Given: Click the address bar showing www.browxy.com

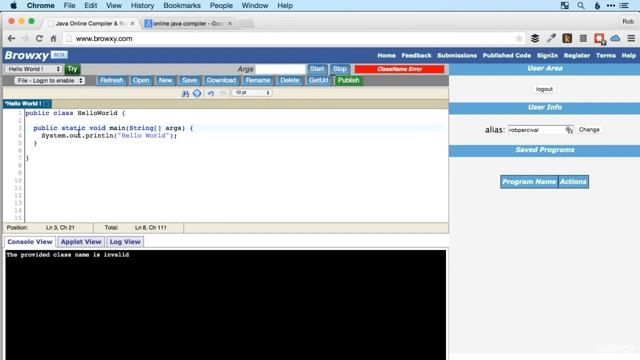Looking at the screenshot, I should coord(294,38).
